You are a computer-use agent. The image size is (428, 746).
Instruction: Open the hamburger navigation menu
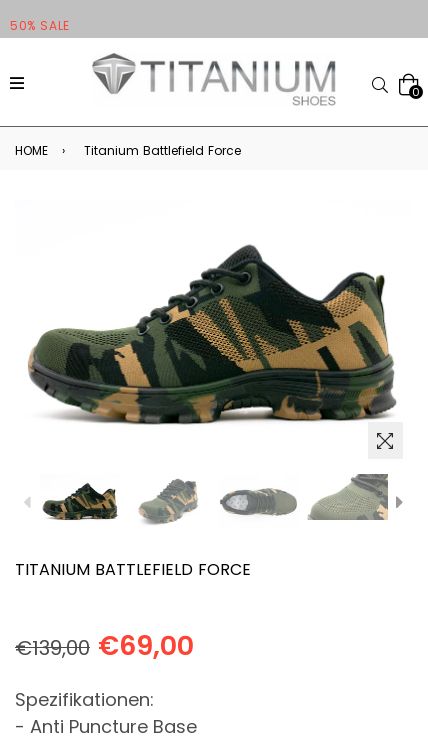click(x=17, y=83)
